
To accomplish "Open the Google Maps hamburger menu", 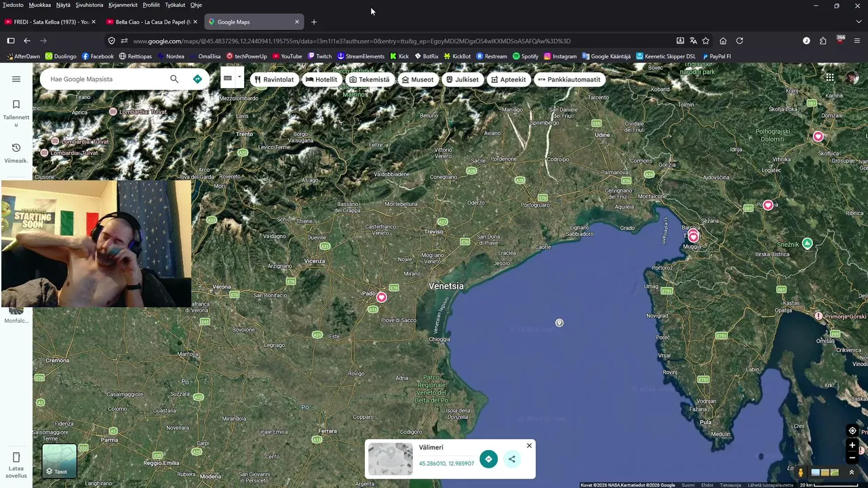I will click(16, 79).
